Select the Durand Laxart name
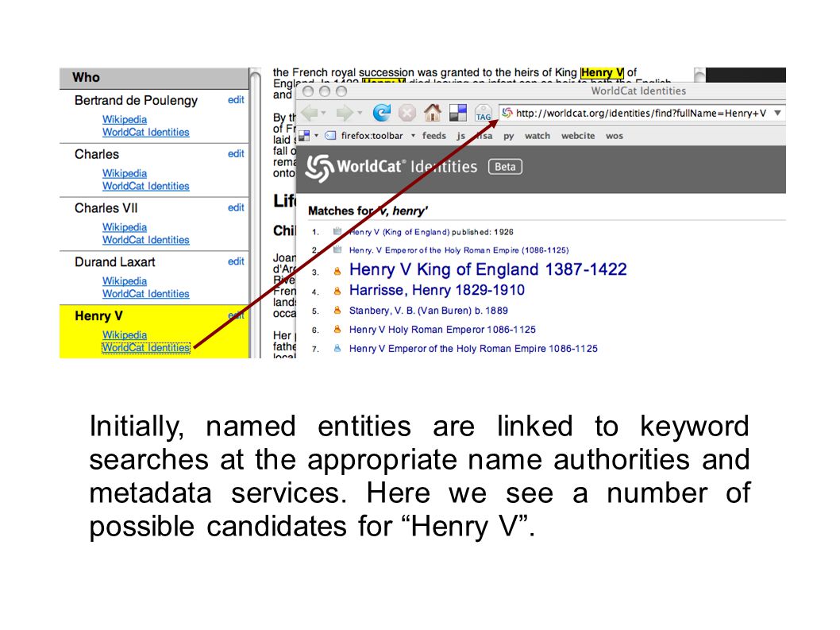The height and width of the screenshot is (630, 840). [114, 262]
